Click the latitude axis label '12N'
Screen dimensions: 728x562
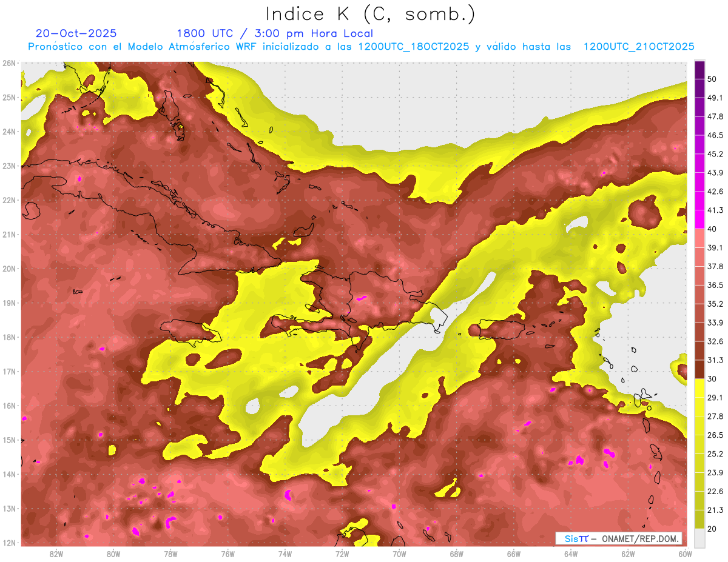click(8, 543)
